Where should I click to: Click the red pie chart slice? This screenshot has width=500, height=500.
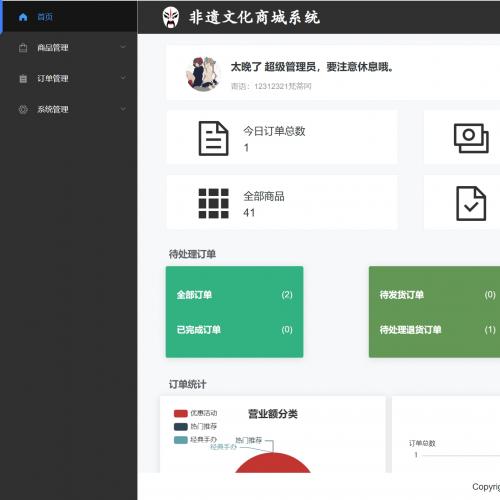point(273,464)
